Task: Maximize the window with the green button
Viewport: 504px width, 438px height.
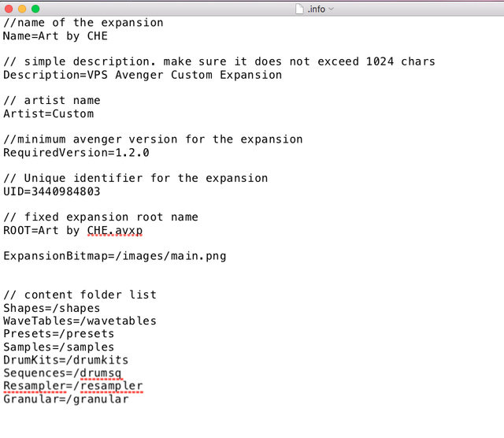Action: tap(35, 9)
